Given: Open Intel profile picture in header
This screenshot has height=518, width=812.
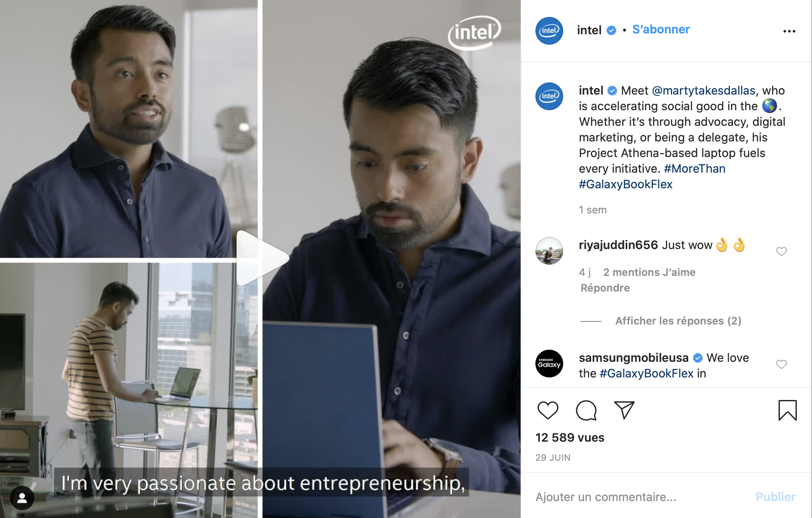Looking at the screenshot, I should point(549,31).
